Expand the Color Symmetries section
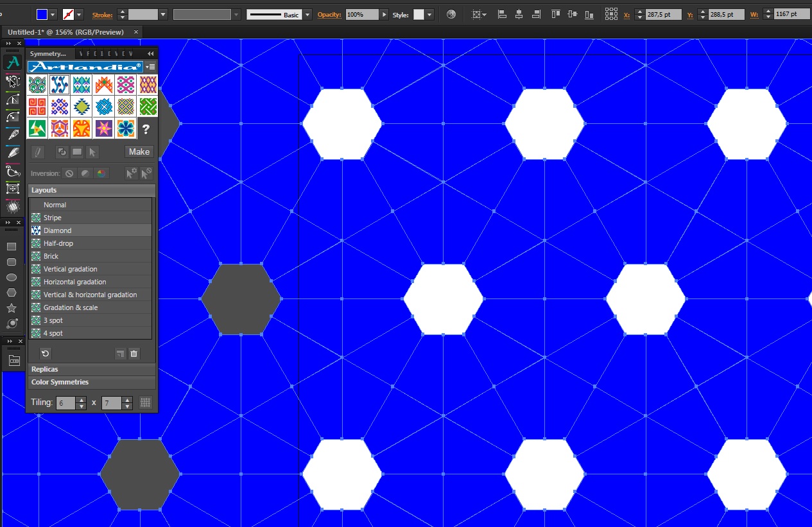 92,382
